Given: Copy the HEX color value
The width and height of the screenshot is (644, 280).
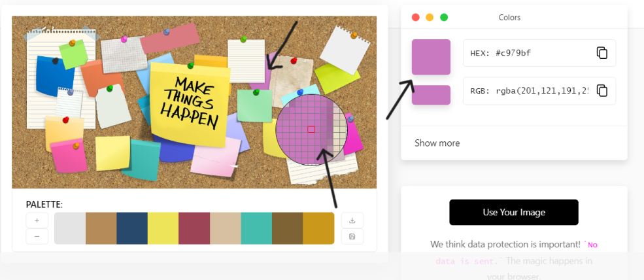Looking at the screenshot, I should click(x=602, y=53).
